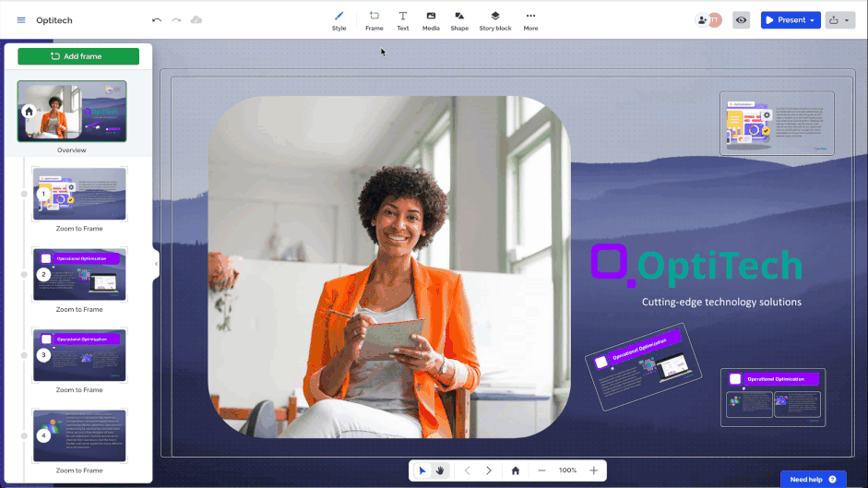Image resolution: width=868 pixels, height=488 pixels.
Task: Return to the home overview view
Action: click(x=516, y=470)
